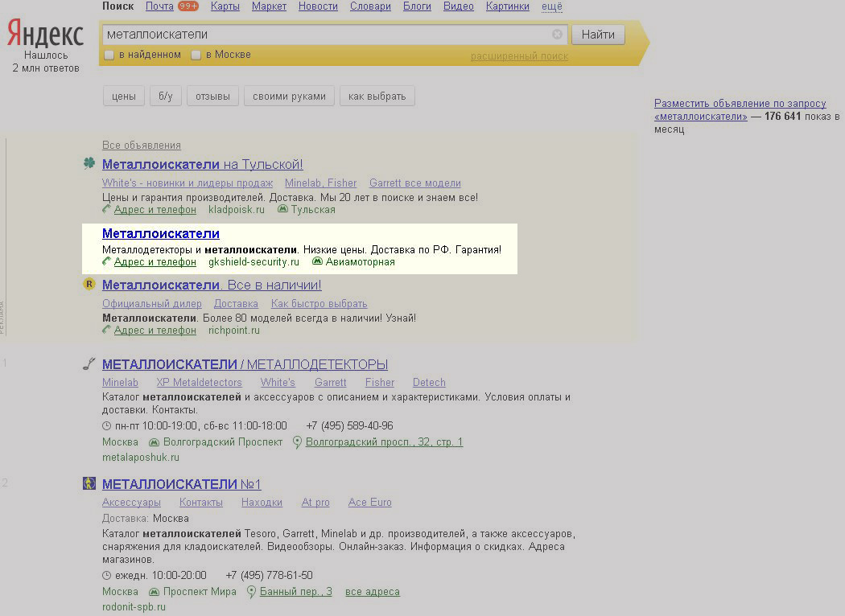This screenshot has height=616, width=845.
Task: Open 'Металлоискатели. Все в наличии!' ad
Action: click(212, 285)
